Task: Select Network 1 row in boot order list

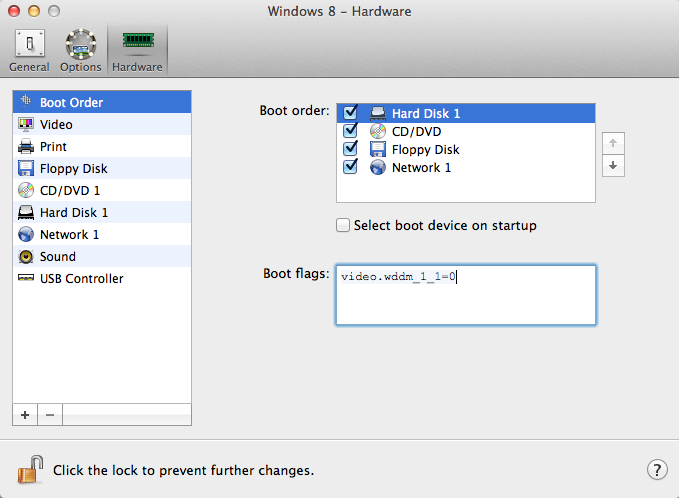Action: [466, 168]
